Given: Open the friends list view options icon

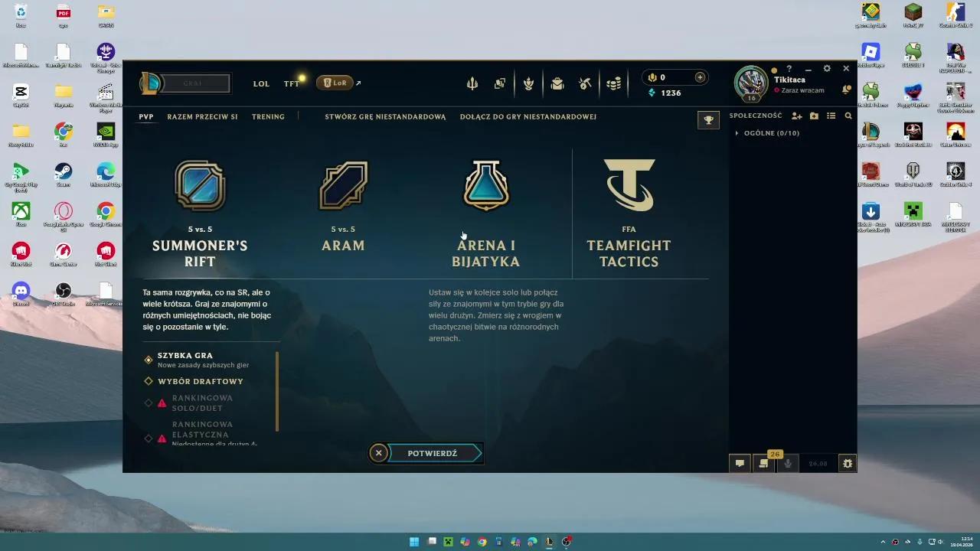Looking at the screenshot, I should coord(831,116).
